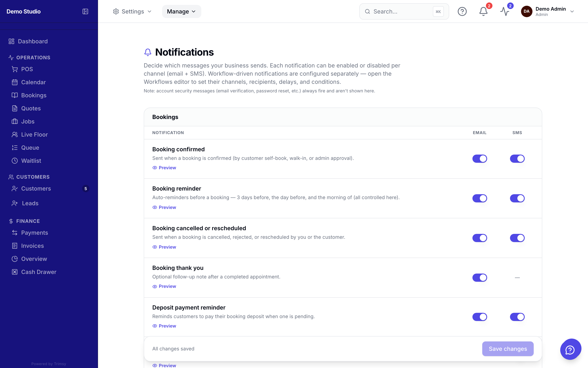Click the DA avatar circle
This screenshot has width=588, height=368.
527,11
